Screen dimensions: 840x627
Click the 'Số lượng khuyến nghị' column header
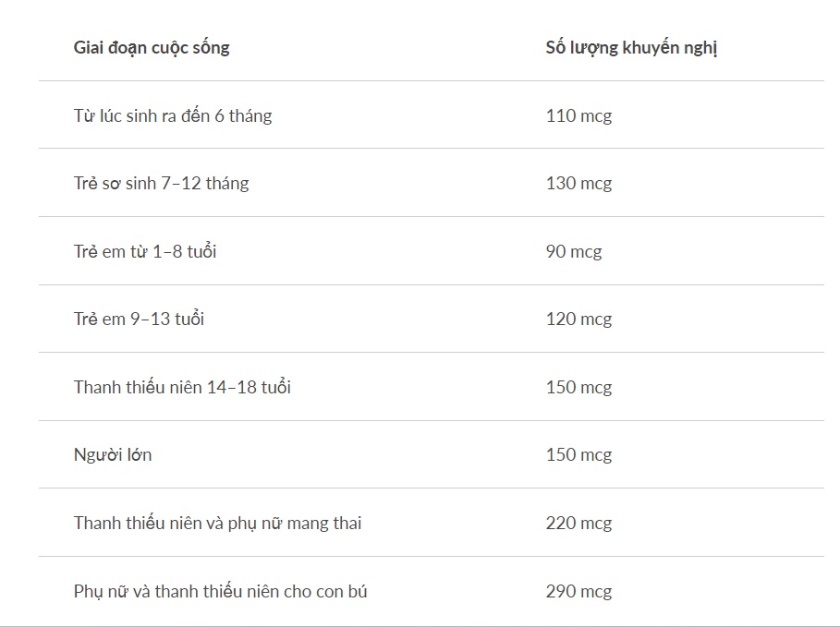[x=631, y=47]
